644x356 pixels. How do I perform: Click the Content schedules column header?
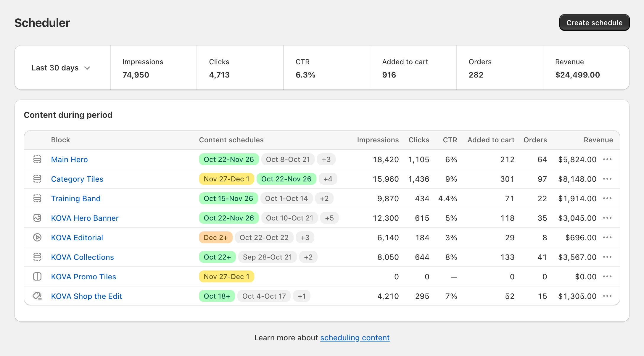pos(231,140)
